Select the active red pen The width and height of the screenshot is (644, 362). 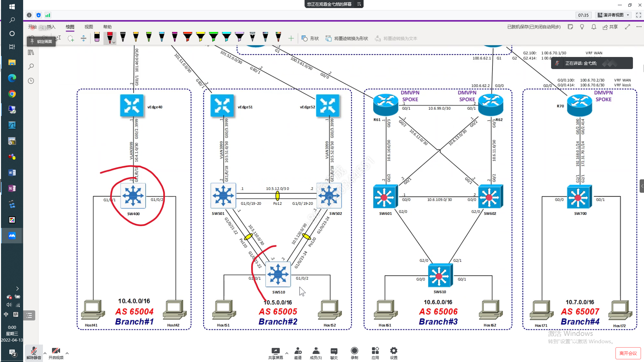point(110,38)
